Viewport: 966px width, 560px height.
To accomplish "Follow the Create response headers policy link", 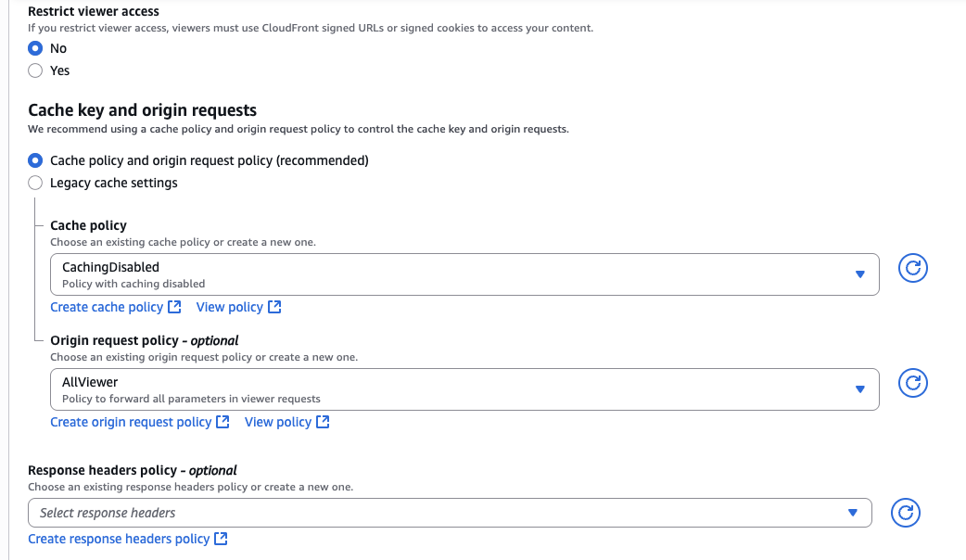I will pos(119,539).
